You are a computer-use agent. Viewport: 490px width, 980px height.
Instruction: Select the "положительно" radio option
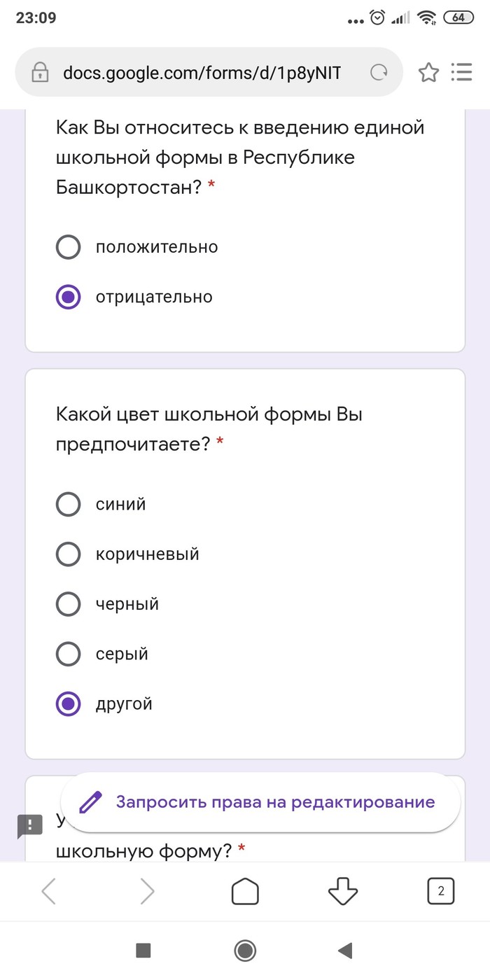pos(68,247)
